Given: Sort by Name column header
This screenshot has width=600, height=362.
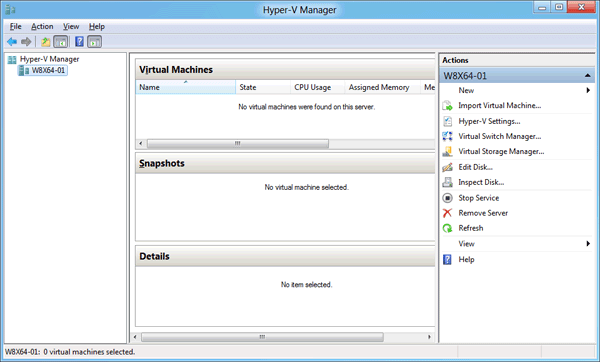Looking at the screenshot, I should (x=186, y=87).
